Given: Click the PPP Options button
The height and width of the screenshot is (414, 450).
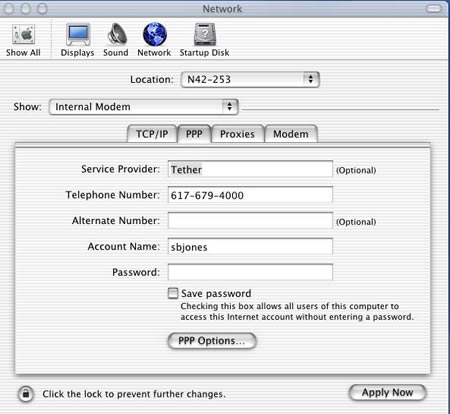Looking at the screenshot, I should click(212, 341).
